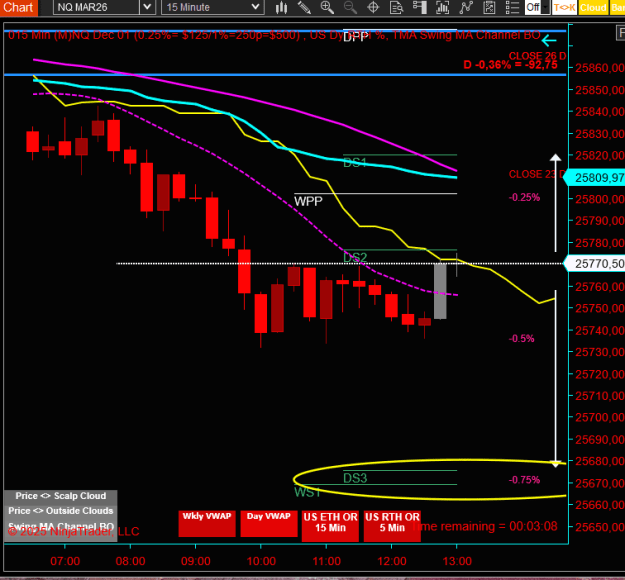Open the NQ MAR26 instrument dropdown arrow
The height and width of the screenshot is (580, 625).
(147, 7)
